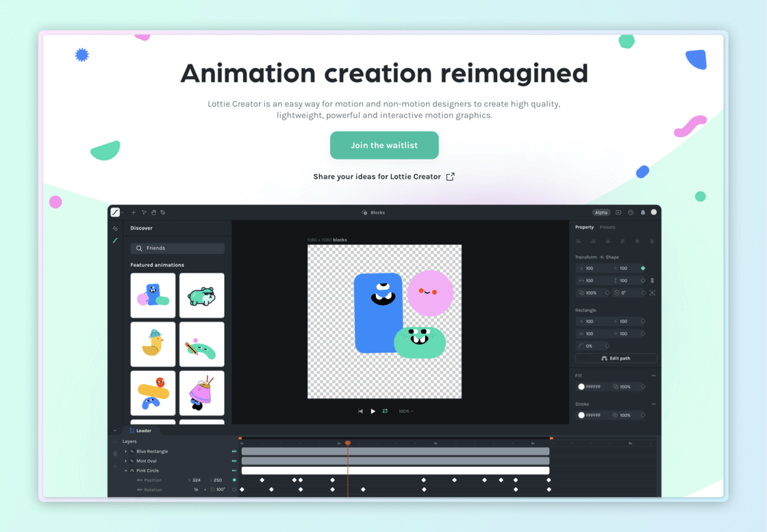
Task: Select the Hand pan tool
Action: tap(153, 212)
